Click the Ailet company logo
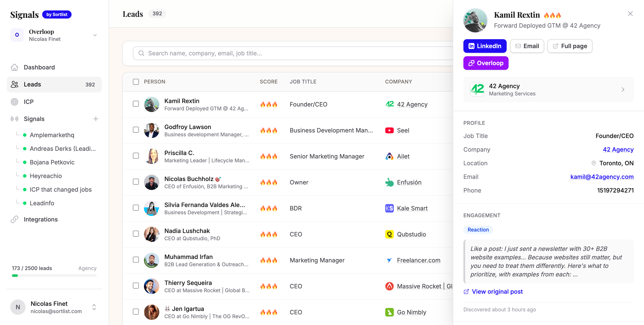This screenshot has width=644, height=325. [390, 156]
